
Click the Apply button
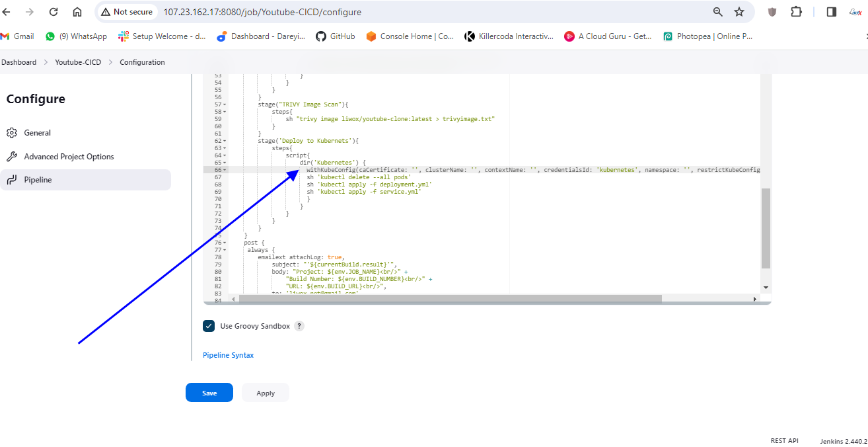[x=266, y=393]
